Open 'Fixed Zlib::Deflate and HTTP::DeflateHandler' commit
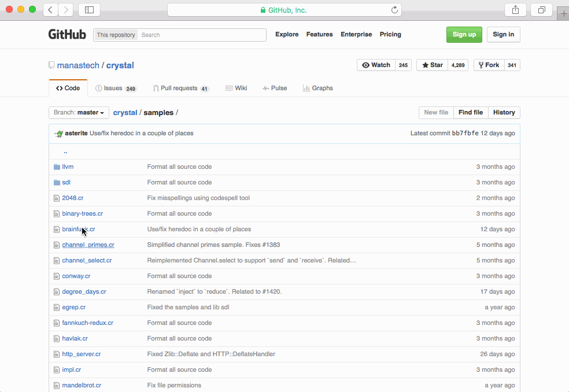This screenshot has width=569, height=392. [x=211, y=354]
